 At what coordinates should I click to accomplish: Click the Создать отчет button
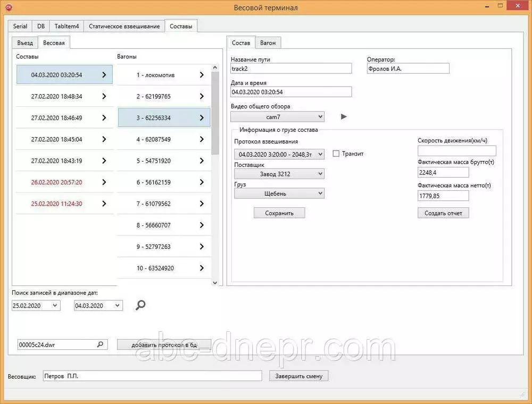pyautogui.click(x=443, y=213)
